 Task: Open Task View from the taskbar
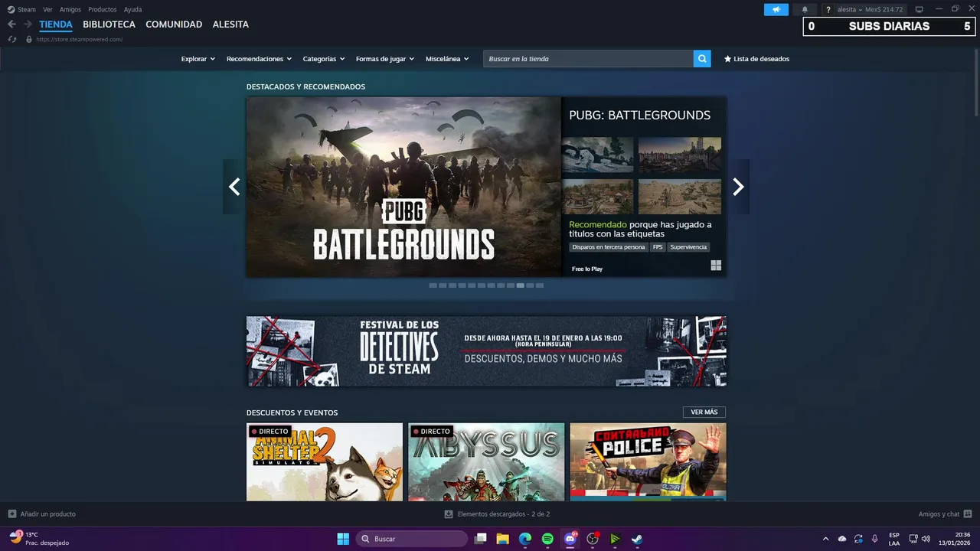(481, 539)
